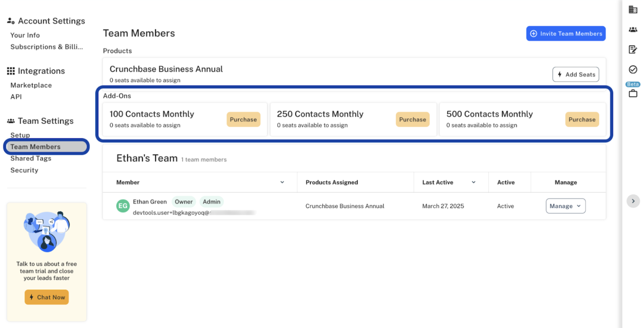Sort by the Member column chevron

coord(282,182)
